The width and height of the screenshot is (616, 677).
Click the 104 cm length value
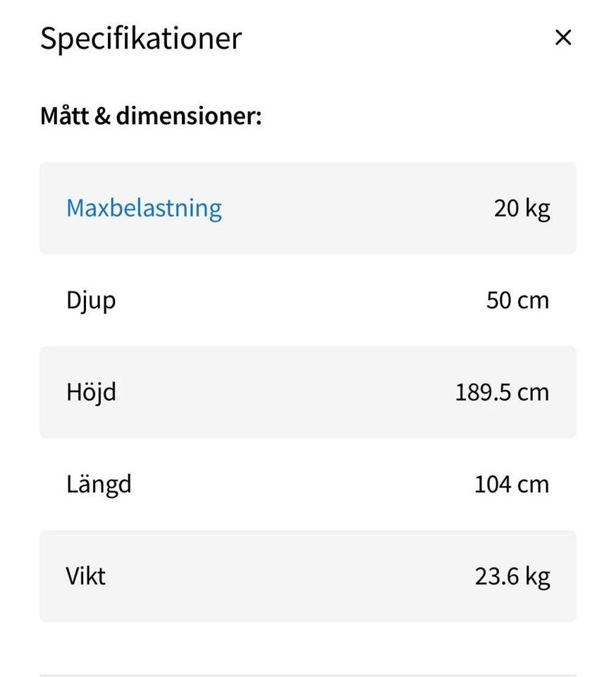[x=511, y=484]
